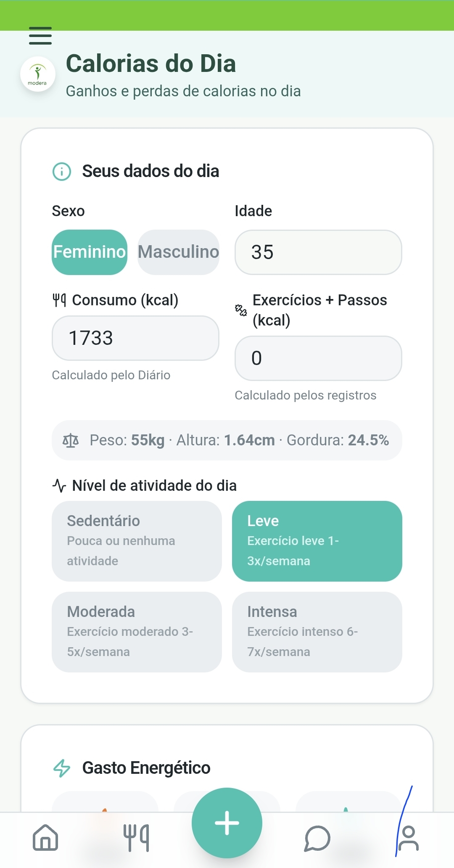The width and height of the screenshot is (454, 868).
Task: Switch sex to Masculino
Action: [x=178, y=252]
